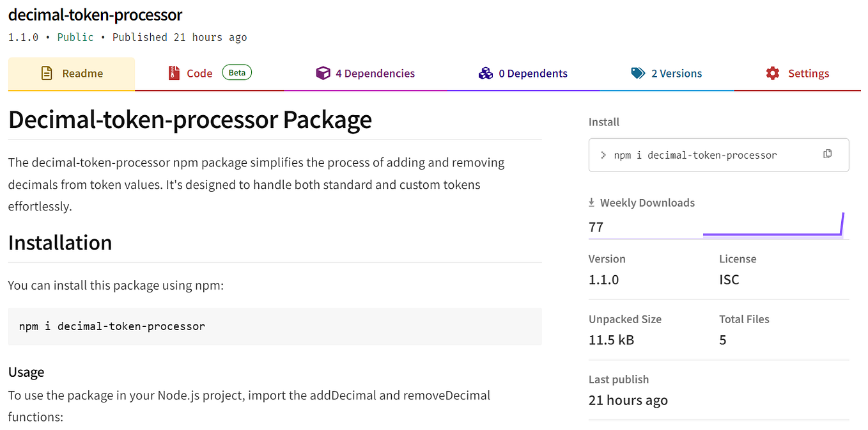This screenshot has height=430, width=868.
Task: Click the tags icon next to 2 Versions
Action: [639, 73]
